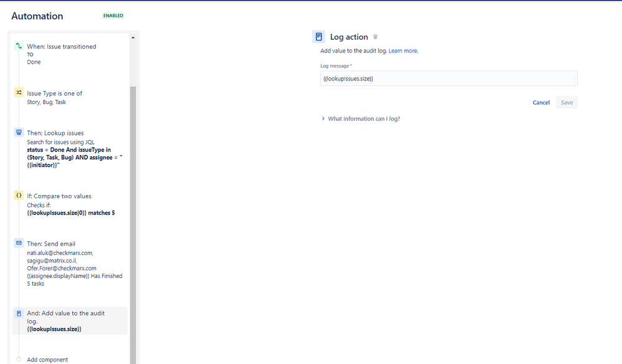The width and height of the screenshot is (622, 364).
Task: Click the email Ofer.Forer@checkmarx.com
Action: coord(62,269)
